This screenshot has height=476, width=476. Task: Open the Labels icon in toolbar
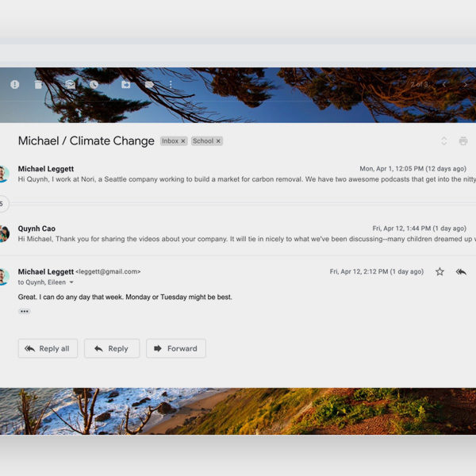point(148,85)
